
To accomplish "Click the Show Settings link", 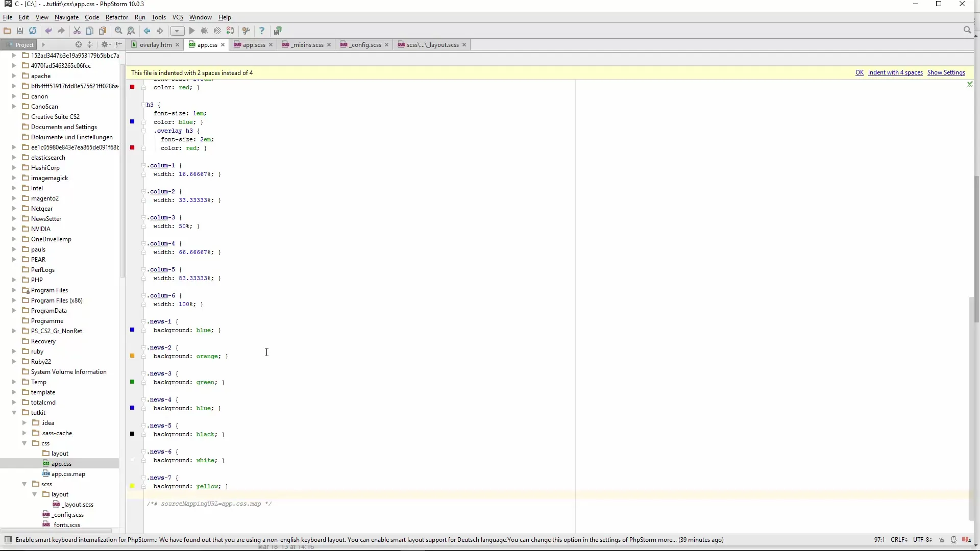I will (946, 72).
